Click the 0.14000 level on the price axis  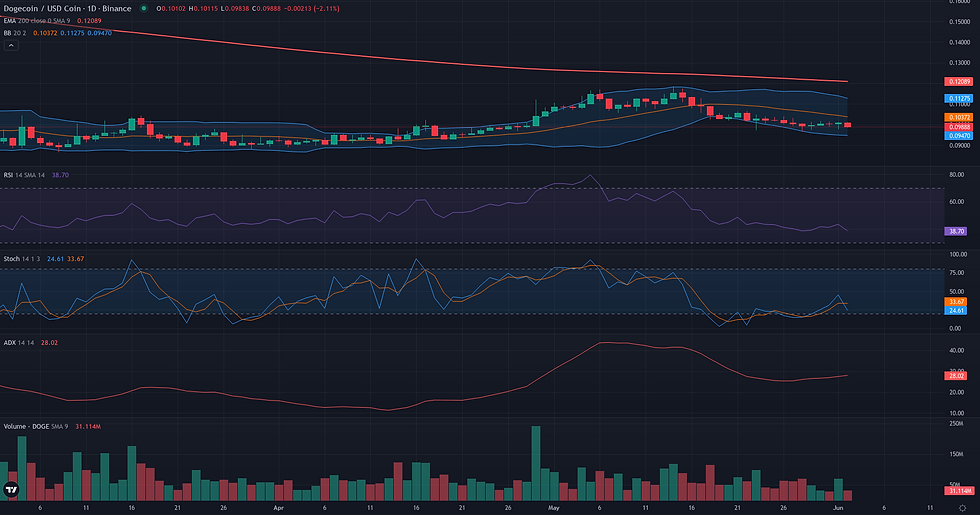click(x=959, y=42)
